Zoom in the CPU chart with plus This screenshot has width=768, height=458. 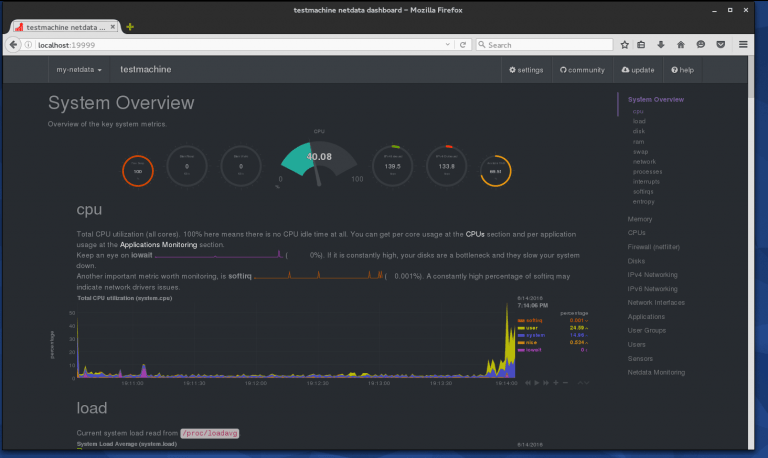(555, 382)
